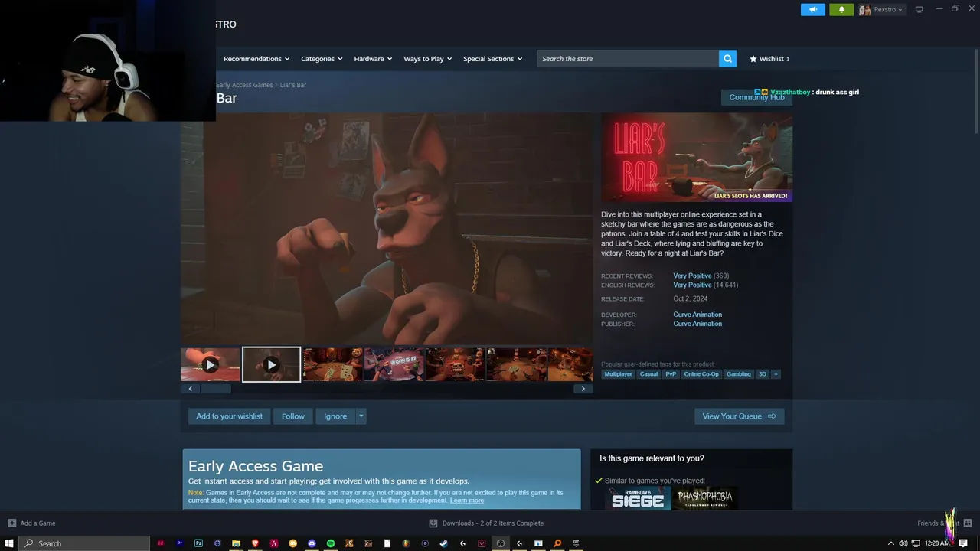Select the fifth screenshot thumbnail
The image size is (980, 551).
(x=456, y=365)
